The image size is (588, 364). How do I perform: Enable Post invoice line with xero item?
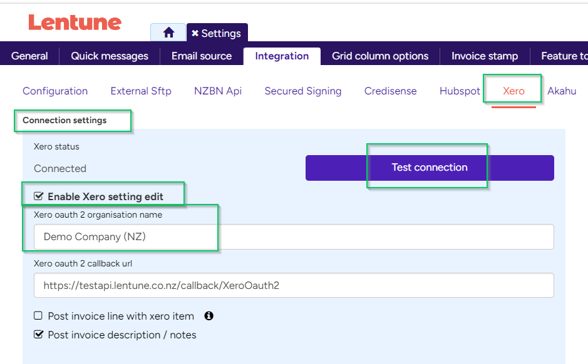point(38,316)
